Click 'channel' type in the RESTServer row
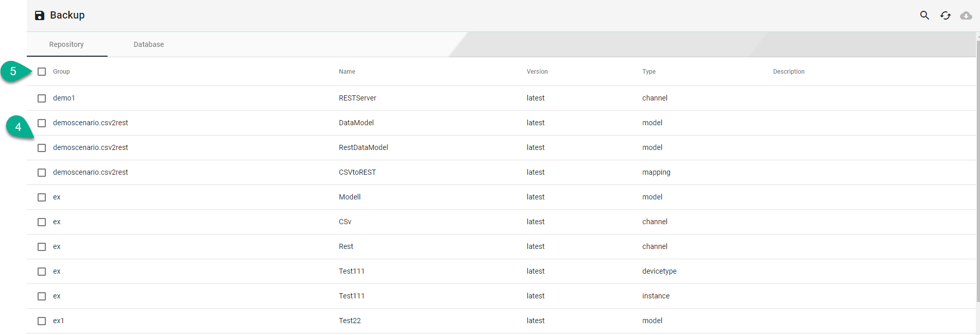Screen dimensions: 980x335 point(655,98)
